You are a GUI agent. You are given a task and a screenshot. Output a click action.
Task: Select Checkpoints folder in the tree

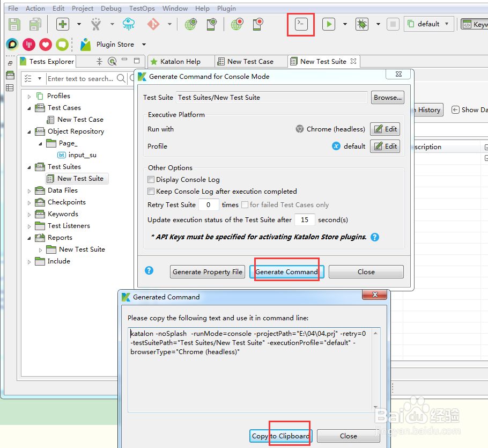click(x=66, y=202)
